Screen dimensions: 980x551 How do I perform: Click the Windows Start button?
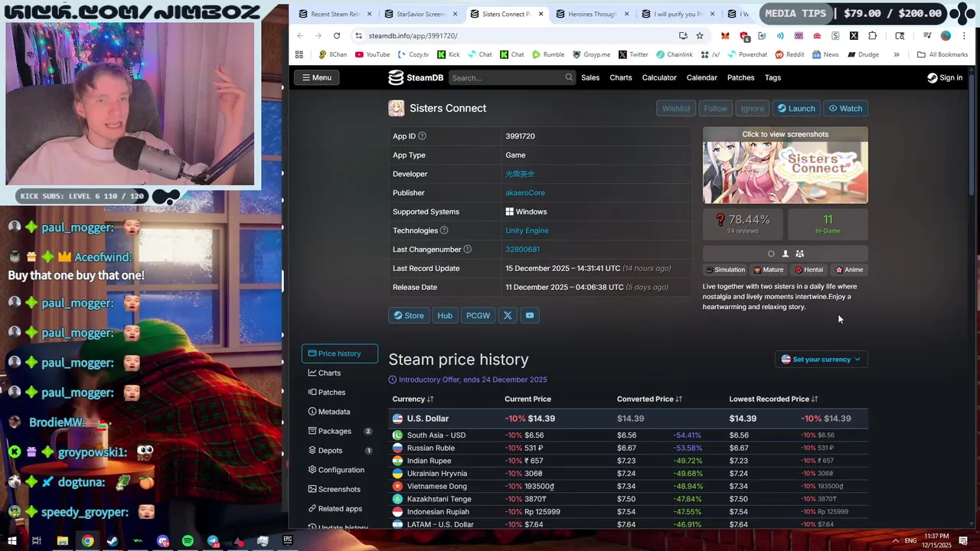coord(12,541)
